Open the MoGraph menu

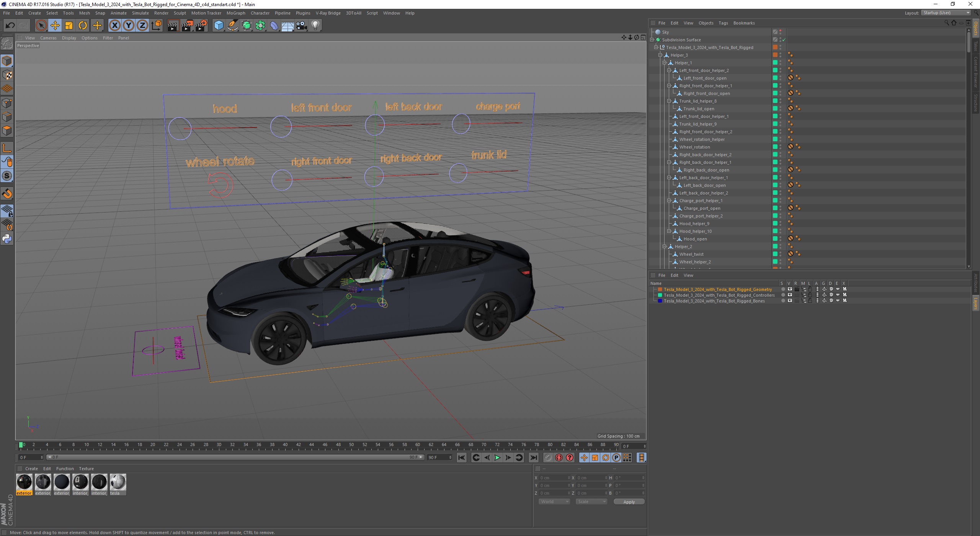coord(236,13)
